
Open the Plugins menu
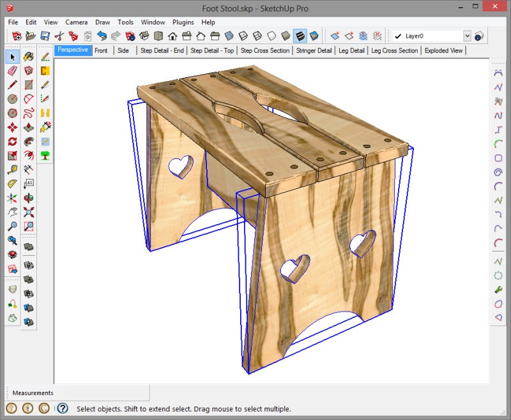pos(183,22)
